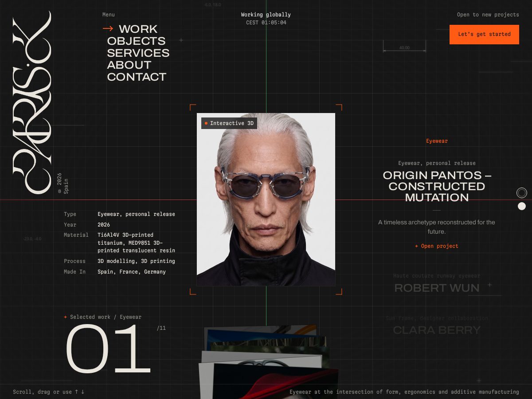Click the Menu label above navigation
Viewport: 532px width, 399px height.
click(109, 15)
